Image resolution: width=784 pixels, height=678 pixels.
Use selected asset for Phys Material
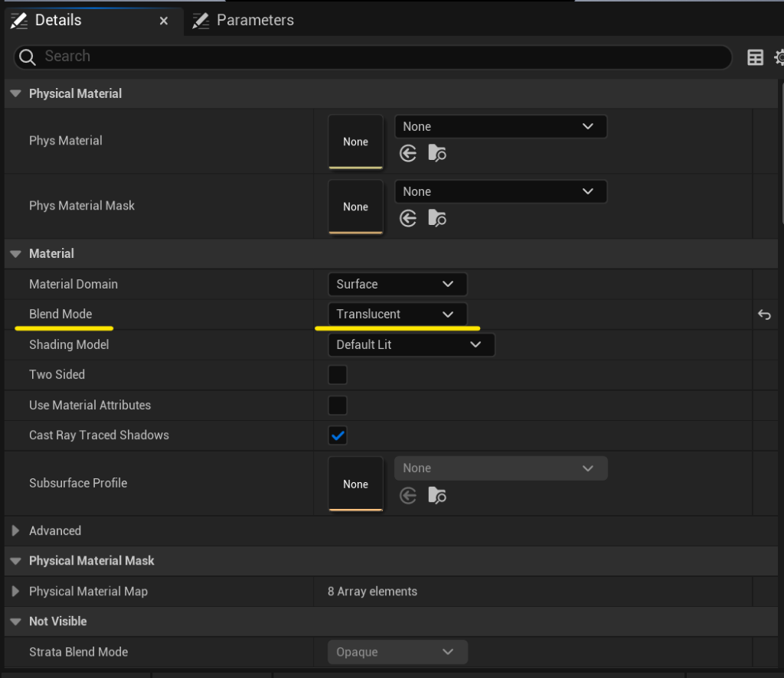click(x=408, y=153)
